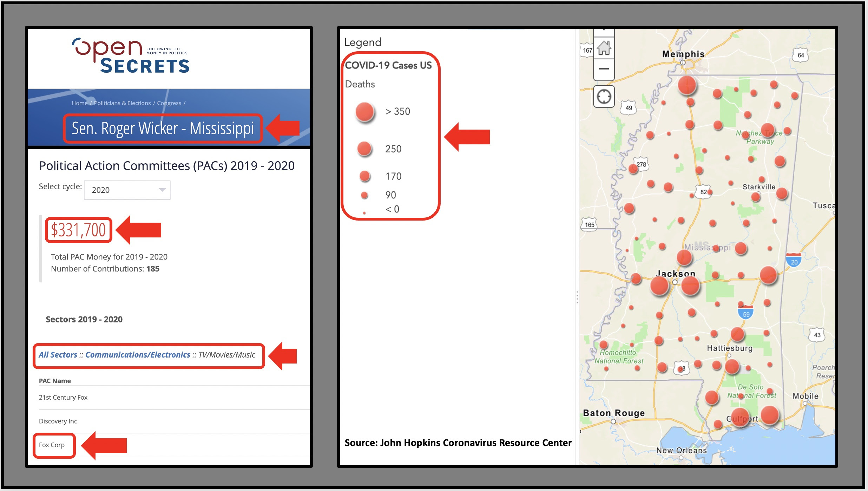The image size is (868, 491).
Task: Click the Starkville map label
Action: click(759, 187)
